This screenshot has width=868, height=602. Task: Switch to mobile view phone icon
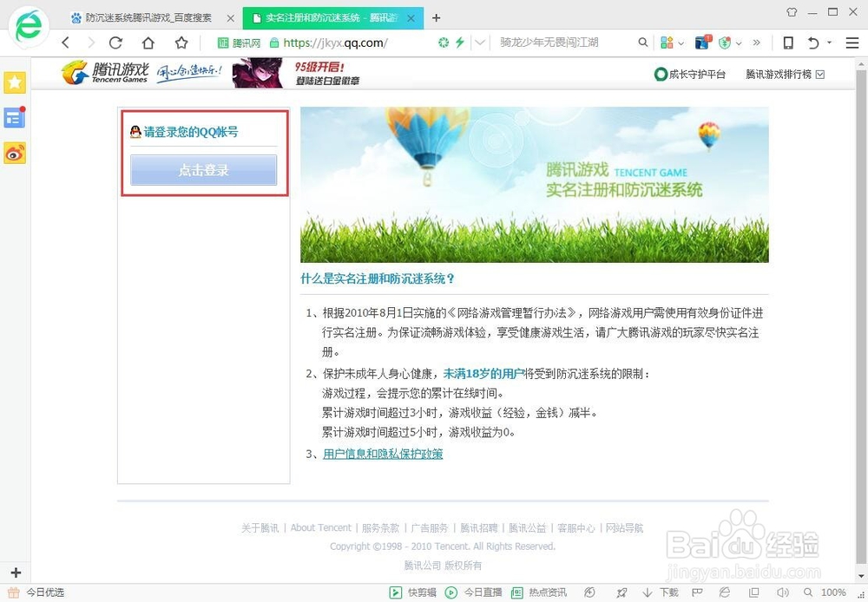point(788,43)
